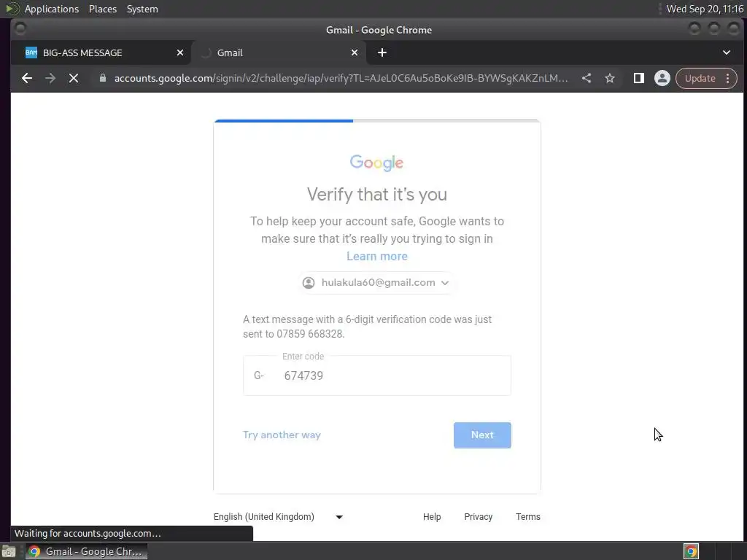
Task: Open the side panel icon
Action: pyautogui.click(x=639, y=78)
